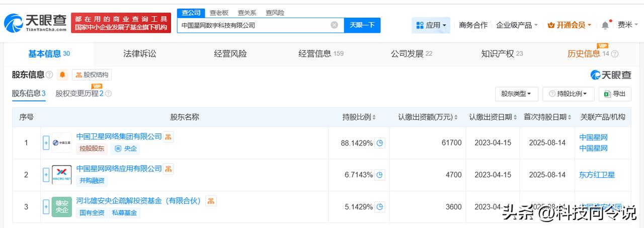Open the 法律诉讼 tab
This screenshot has width=644, height=228.
[140, 54]
